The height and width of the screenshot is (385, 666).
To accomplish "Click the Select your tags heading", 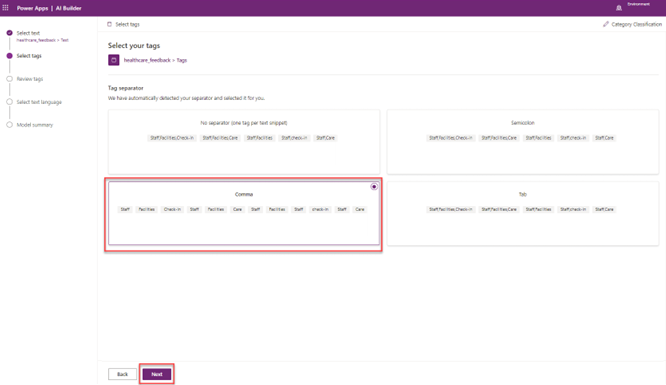I will click(x=134, y=45).
